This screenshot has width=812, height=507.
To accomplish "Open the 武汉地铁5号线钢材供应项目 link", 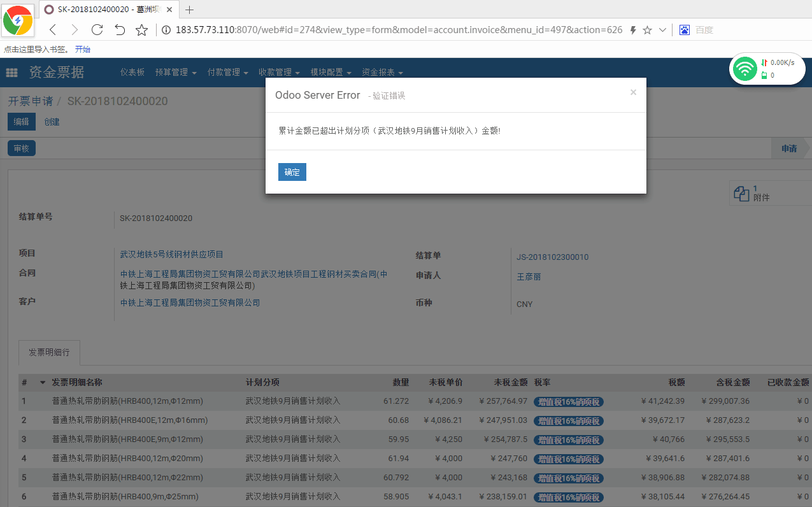I will tap(172, 254).
